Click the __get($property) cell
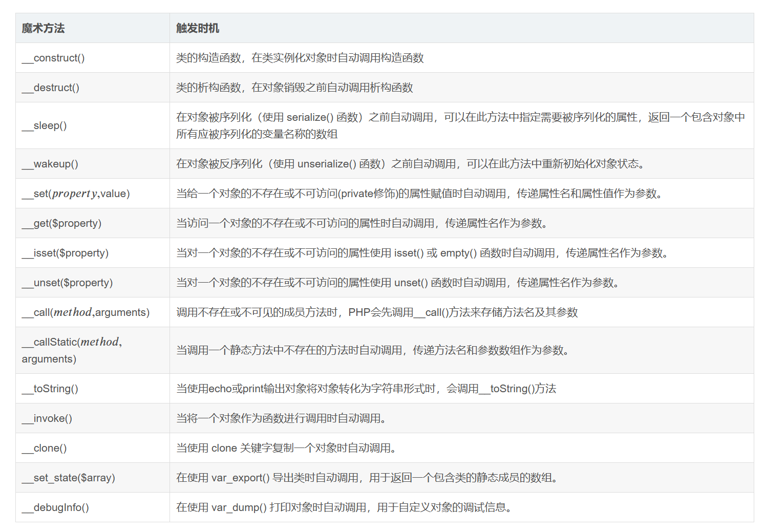Image resolution: width=765 pixels, height=532 pixels. pos(93,223)
